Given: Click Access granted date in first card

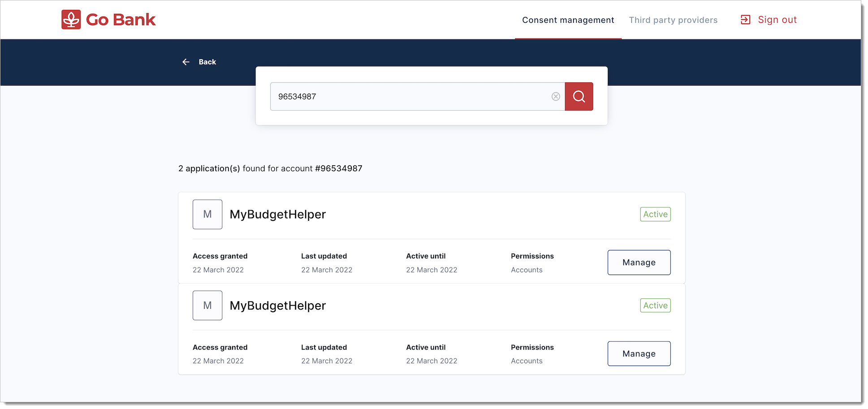Looking at the screenshot, I should pos(218,270).
